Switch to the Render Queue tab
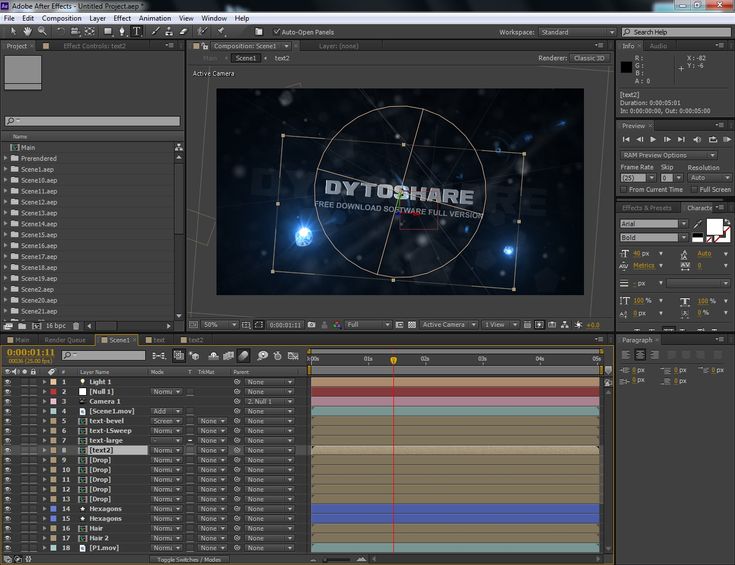The width and height of the screenshot is (735, 565). (x=65, y=340)
